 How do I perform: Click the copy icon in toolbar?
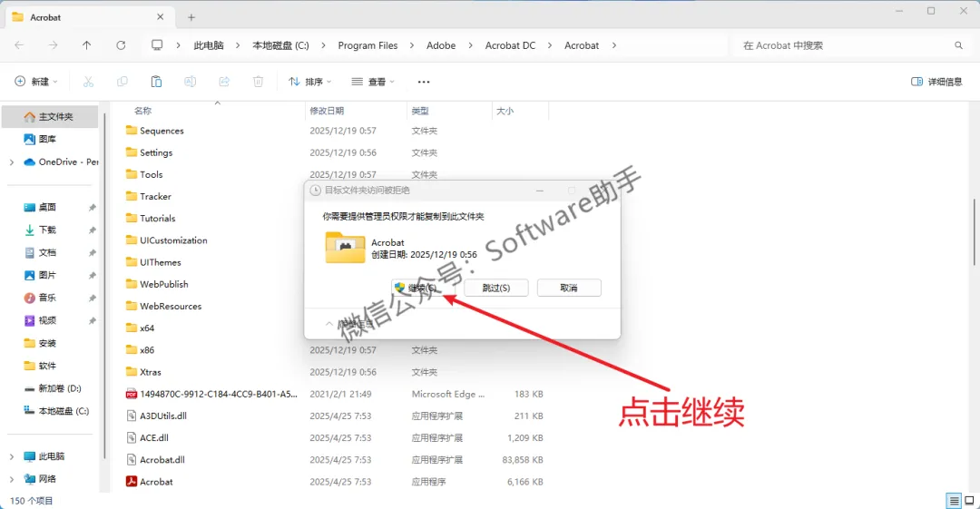tap(122, 82)
